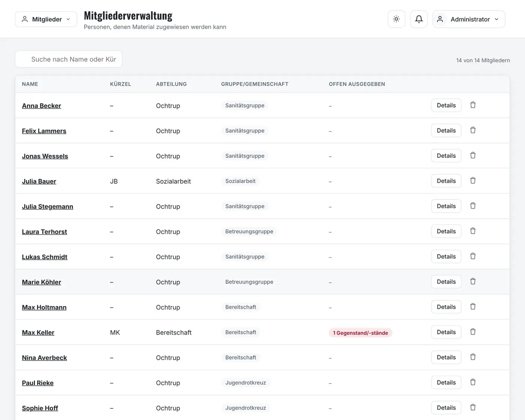Remove Nina Averbeck with trash icon

(x=473, y=357)
